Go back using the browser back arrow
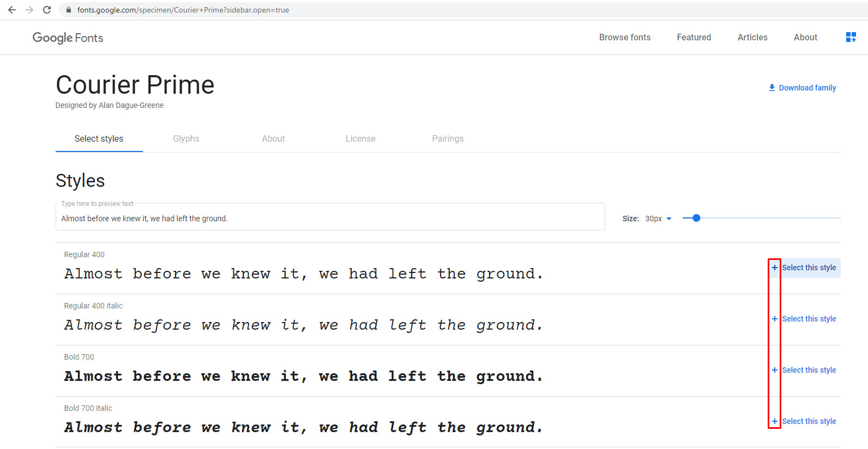This screenshot has width=868, height=449. [x=12, y=10]
